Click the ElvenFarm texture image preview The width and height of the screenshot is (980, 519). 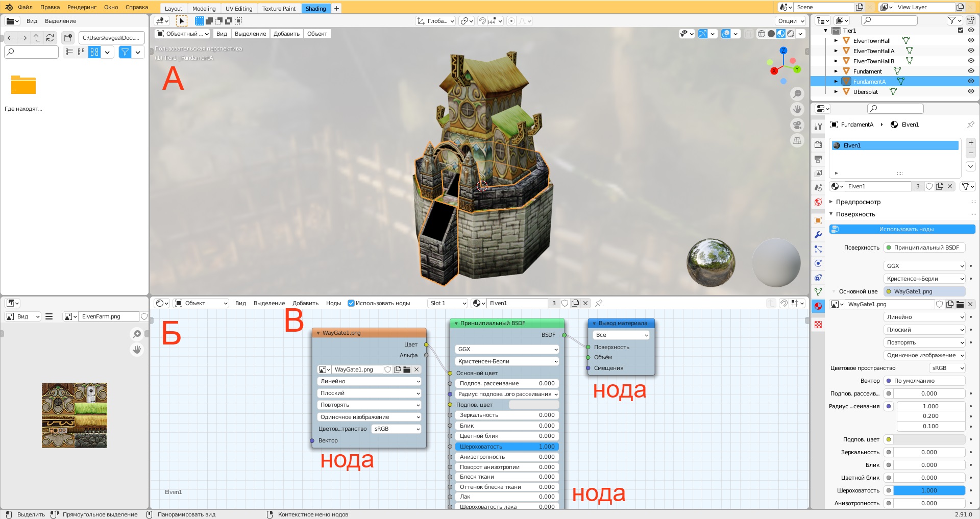coord(75,415)
